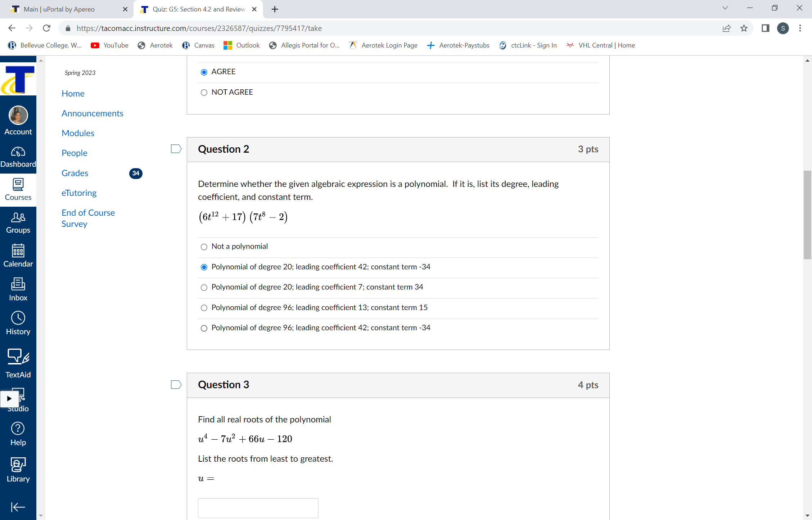
Task: Open ctcLink - Sign In bookmark
Action: 528,45
